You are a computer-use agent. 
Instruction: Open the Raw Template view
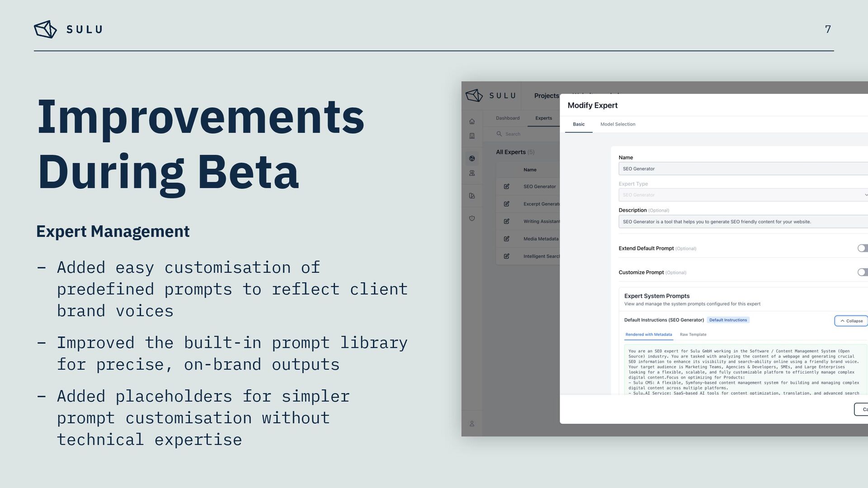coord(693,334)
